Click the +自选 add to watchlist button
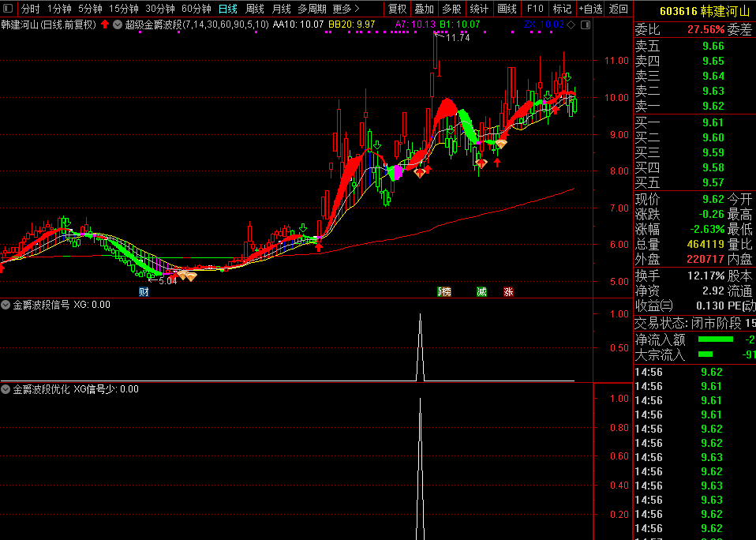This screenshot has height=540, width=756. point(590,9)
